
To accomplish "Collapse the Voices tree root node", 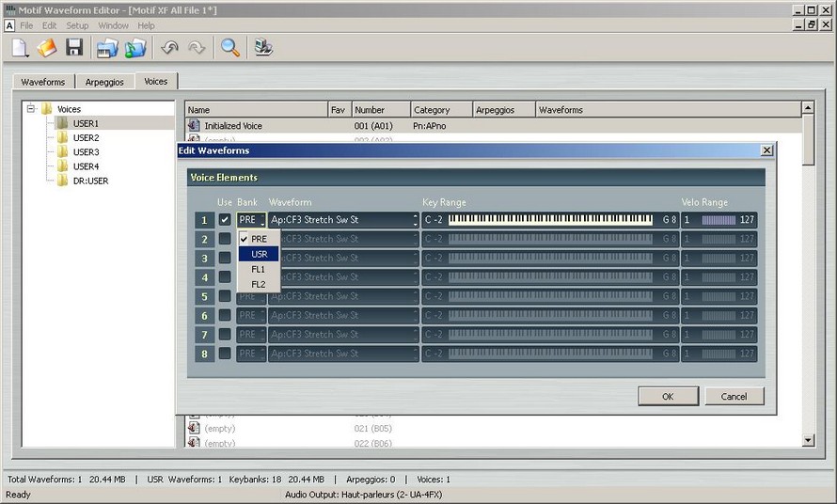I will point(31,109).
